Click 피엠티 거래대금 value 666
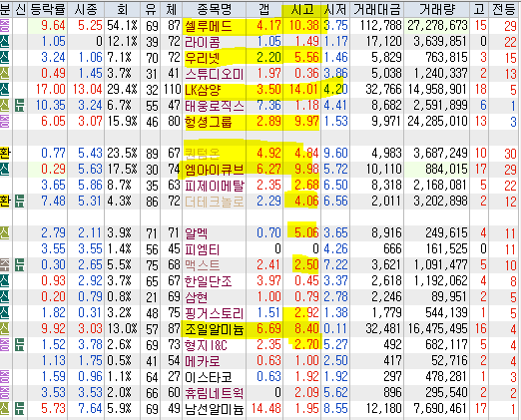 (392, 248)
